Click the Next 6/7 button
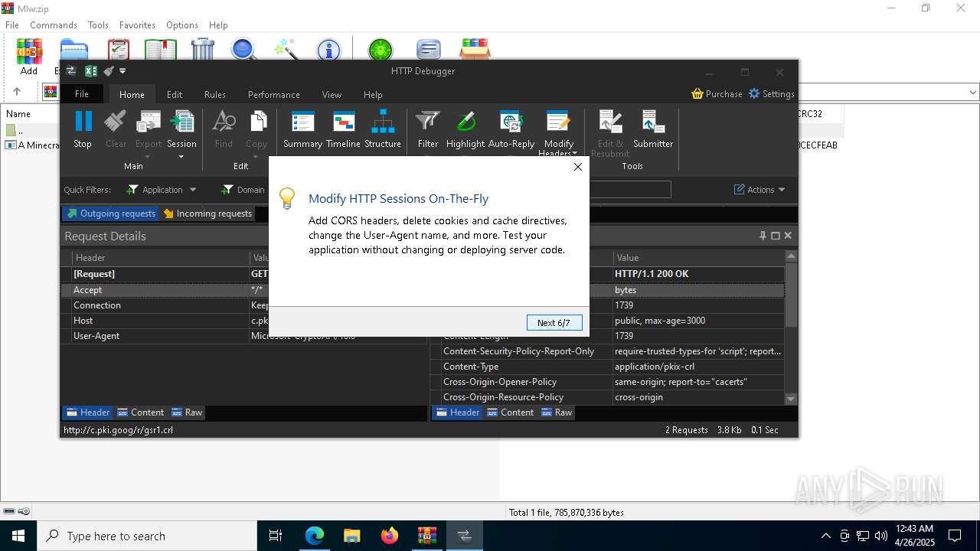 pyautogui.click(x=554, y=323)
